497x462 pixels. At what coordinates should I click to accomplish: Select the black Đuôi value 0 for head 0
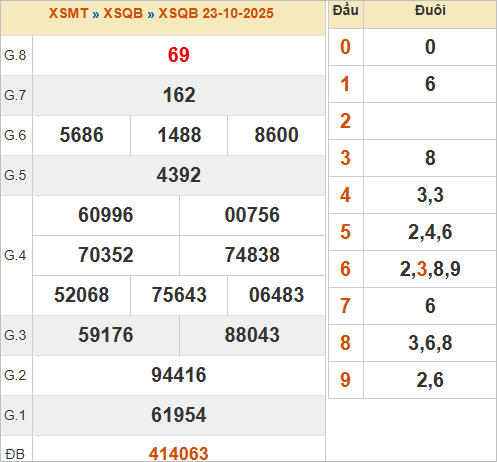pyautogui.click(x=430, y=47)
